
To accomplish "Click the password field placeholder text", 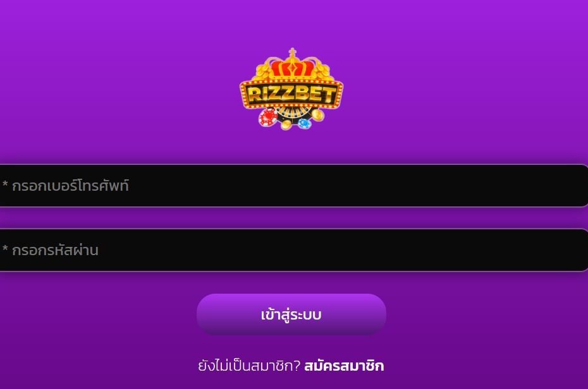I will [55, 250].
